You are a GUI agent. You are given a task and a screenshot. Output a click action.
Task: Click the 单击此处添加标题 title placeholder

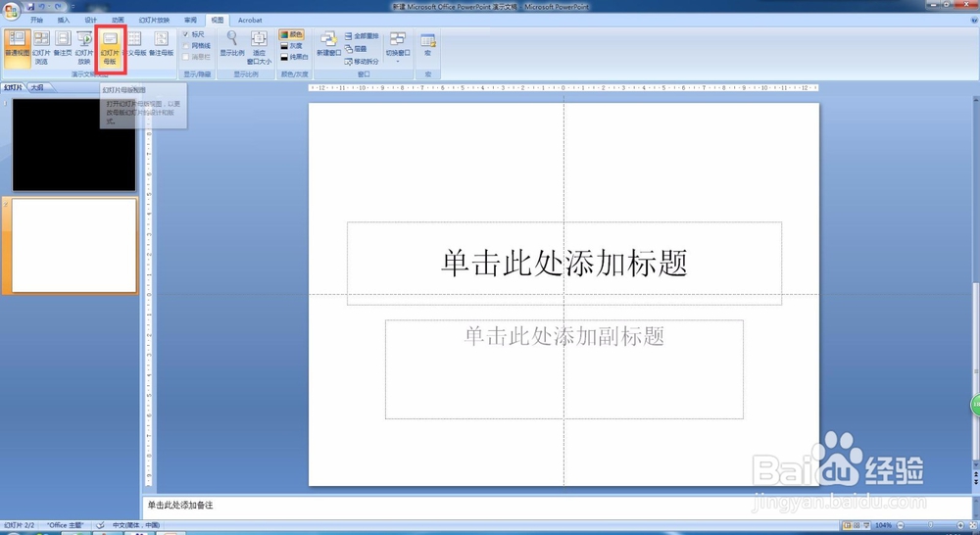(564, 264)
